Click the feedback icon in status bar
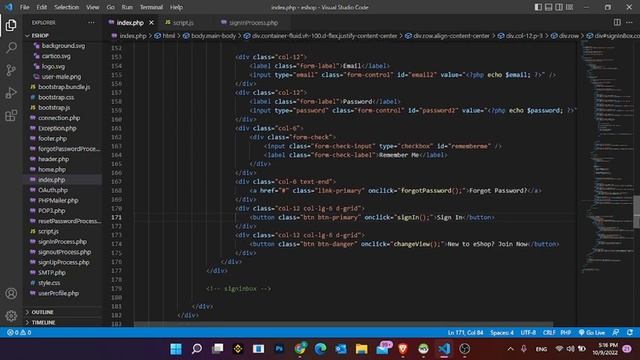The image size is (640, 360). tap(616, 333)
